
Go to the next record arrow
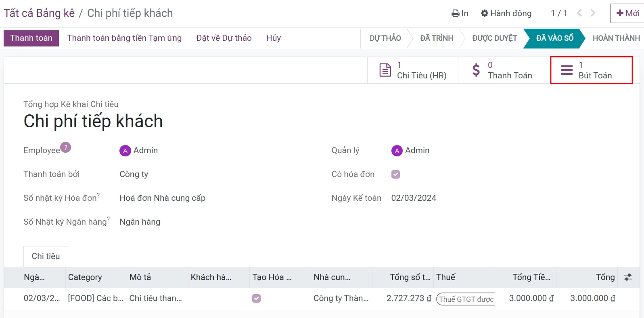pyautogui.click(x=593, y=13)
